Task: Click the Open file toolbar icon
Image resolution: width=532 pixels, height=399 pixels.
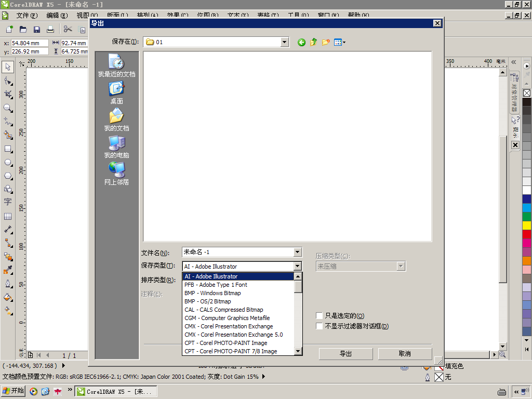Action: 23,29
